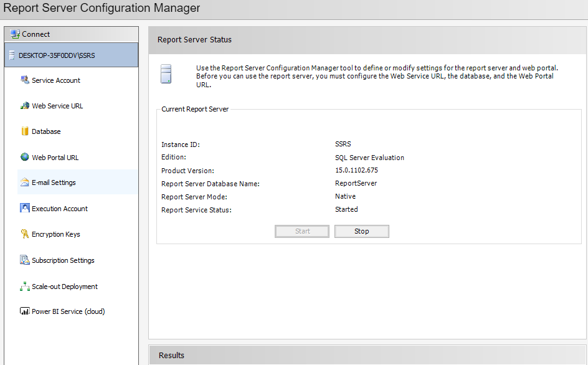The width and height of the screenshot is (588, 365).
Task: Expand the Results section
Action: (x=171, y=355)
